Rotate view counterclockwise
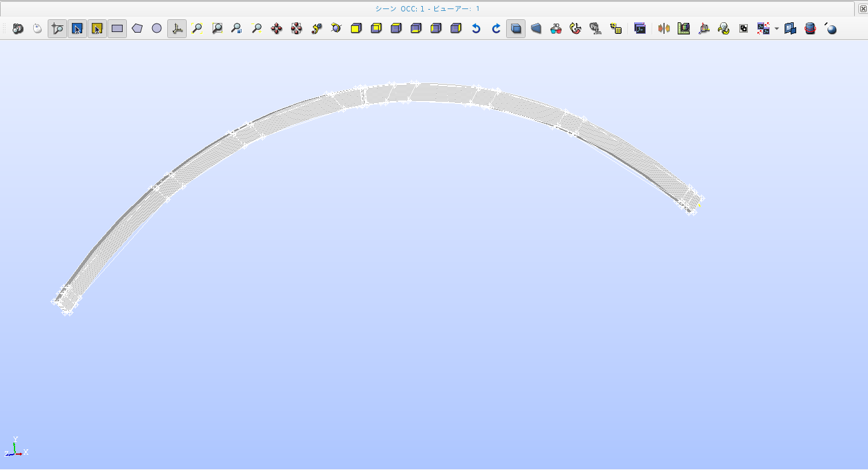Image resolution: width=868 pixels, height=471 pixels. point(476,28)
